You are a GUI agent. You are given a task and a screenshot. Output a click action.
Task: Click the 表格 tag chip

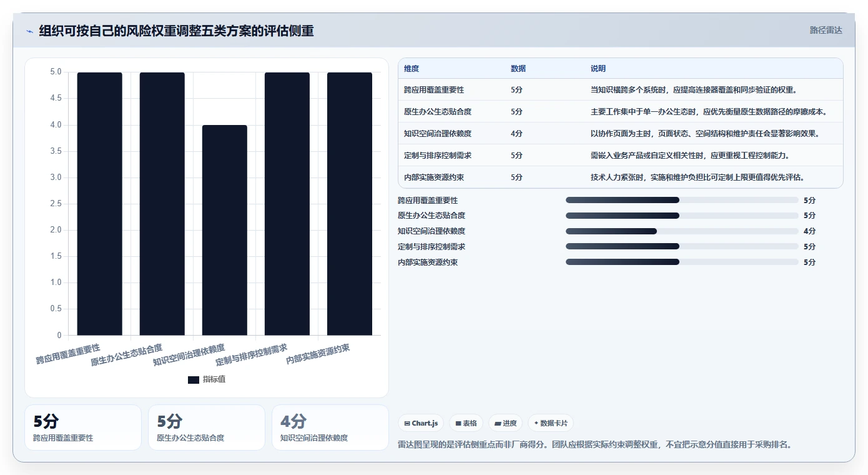(x=466, y=423)
